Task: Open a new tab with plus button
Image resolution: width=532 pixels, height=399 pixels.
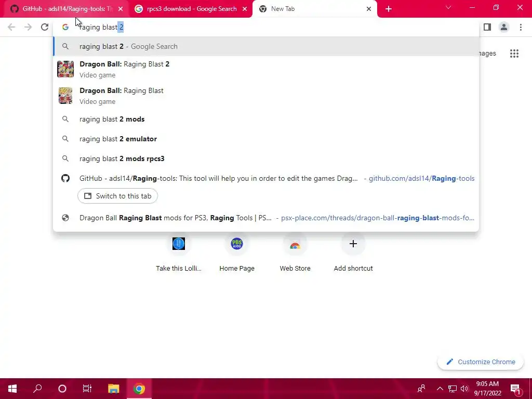Action: click(389, 9)
